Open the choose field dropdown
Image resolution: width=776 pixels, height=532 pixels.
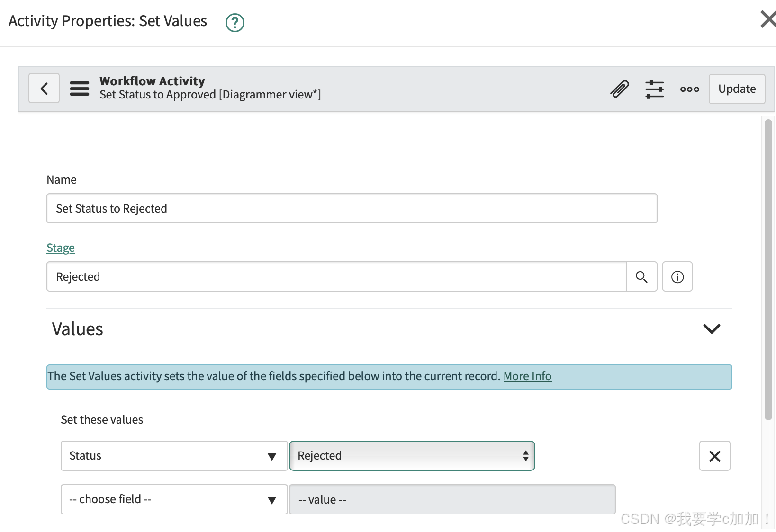tap(174, 500)
